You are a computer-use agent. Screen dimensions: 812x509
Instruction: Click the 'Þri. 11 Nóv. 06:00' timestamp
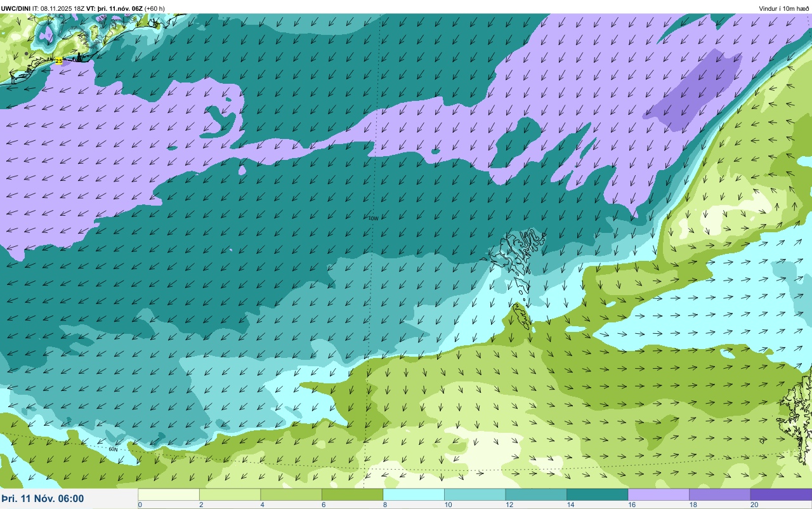(x=43, y=499)
